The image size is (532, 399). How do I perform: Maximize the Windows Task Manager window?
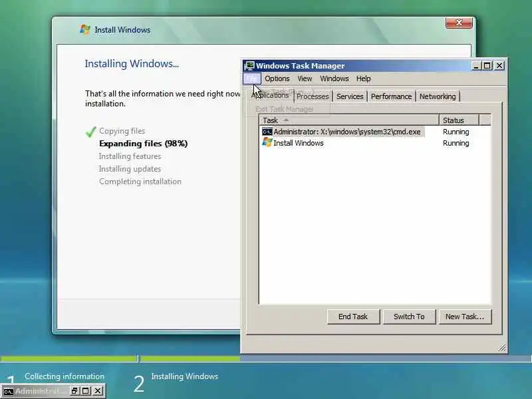tap(487, 65)
